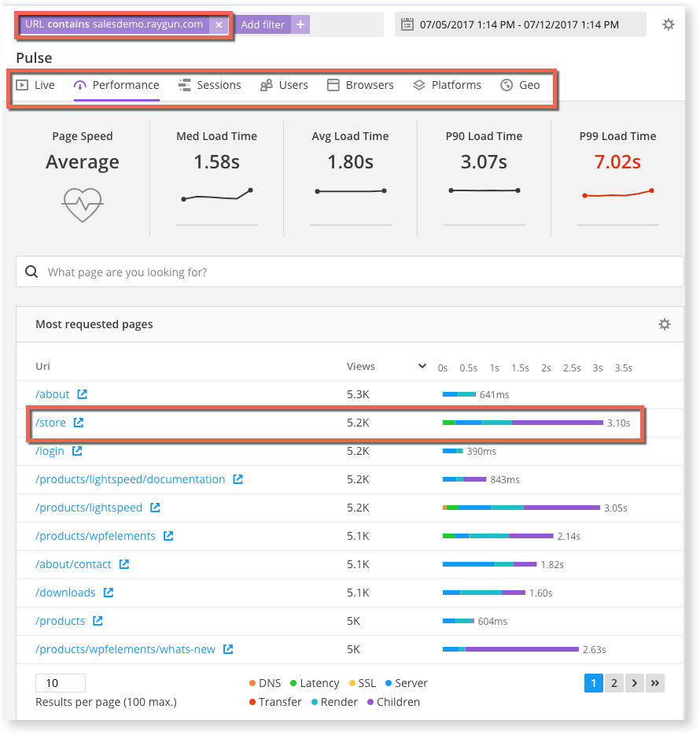Click the search magnifier icon
Image resolution: width=700 pixels, height=735 pixels.
31,271
